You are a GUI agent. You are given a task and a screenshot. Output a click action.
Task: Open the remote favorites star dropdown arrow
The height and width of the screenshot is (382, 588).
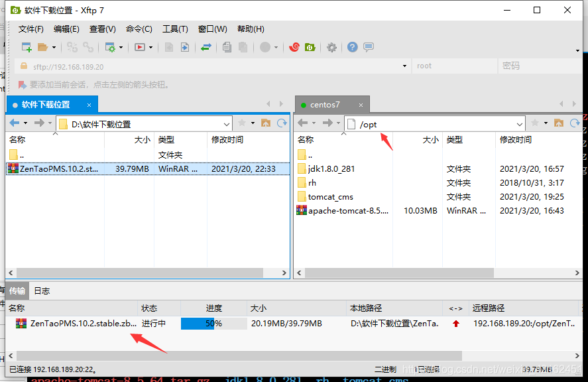pos(546,123)
